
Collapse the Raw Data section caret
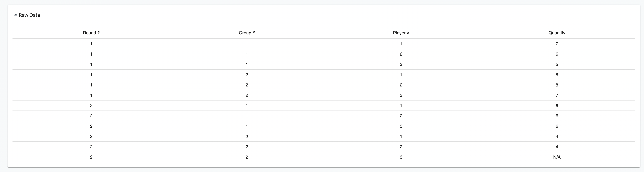pos(15,15)
